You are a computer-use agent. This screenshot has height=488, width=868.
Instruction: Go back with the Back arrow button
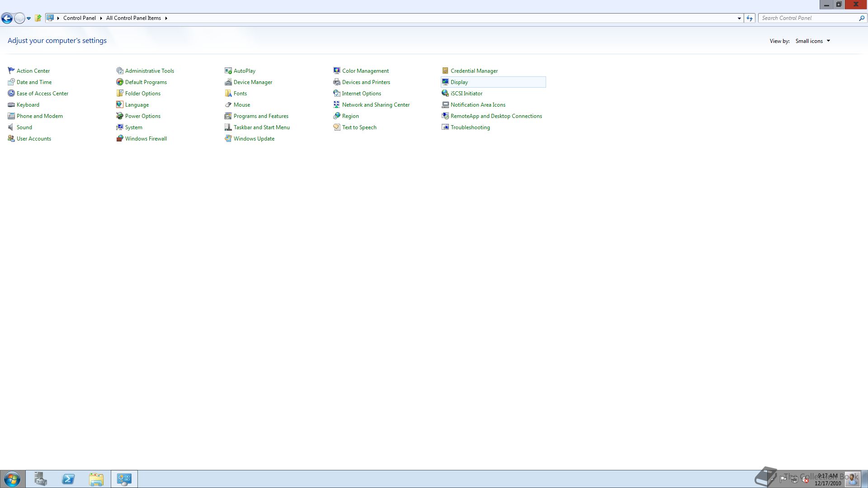[x=7, y=18]
